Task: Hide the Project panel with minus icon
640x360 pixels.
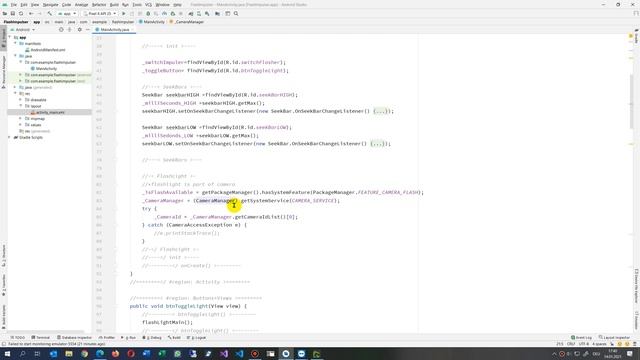Action: click(87, 30)
